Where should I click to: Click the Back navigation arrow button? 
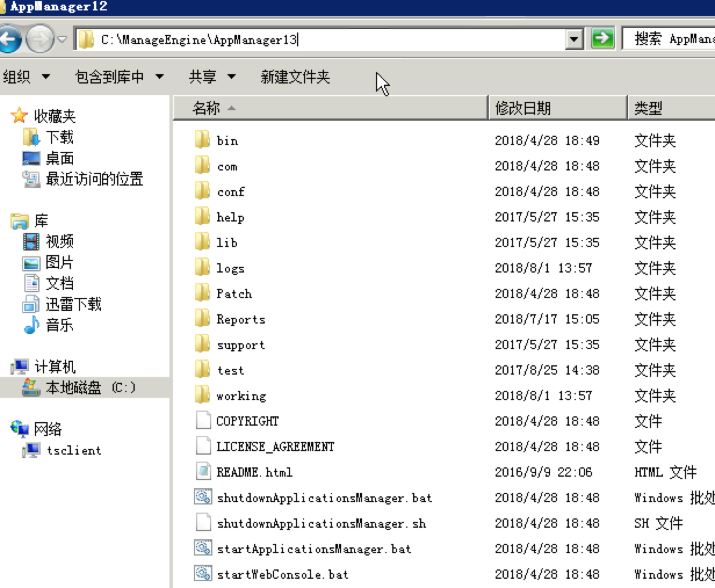point(10,39)
